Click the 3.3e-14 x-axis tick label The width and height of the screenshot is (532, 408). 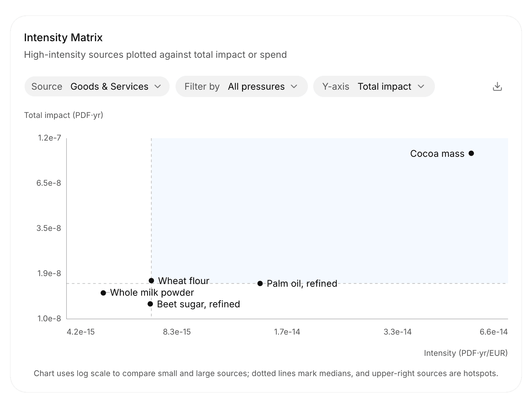(x=398, y=332)
